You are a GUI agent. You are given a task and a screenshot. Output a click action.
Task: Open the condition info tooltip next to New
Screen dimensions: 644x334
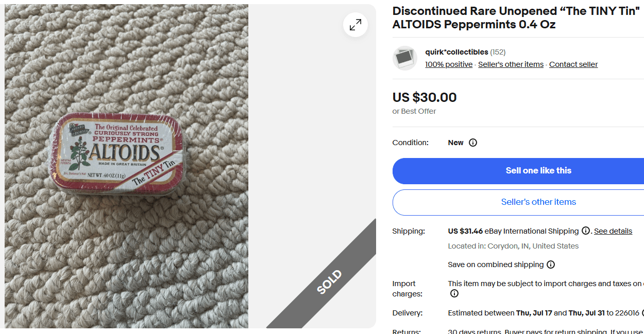pos(473,143)
